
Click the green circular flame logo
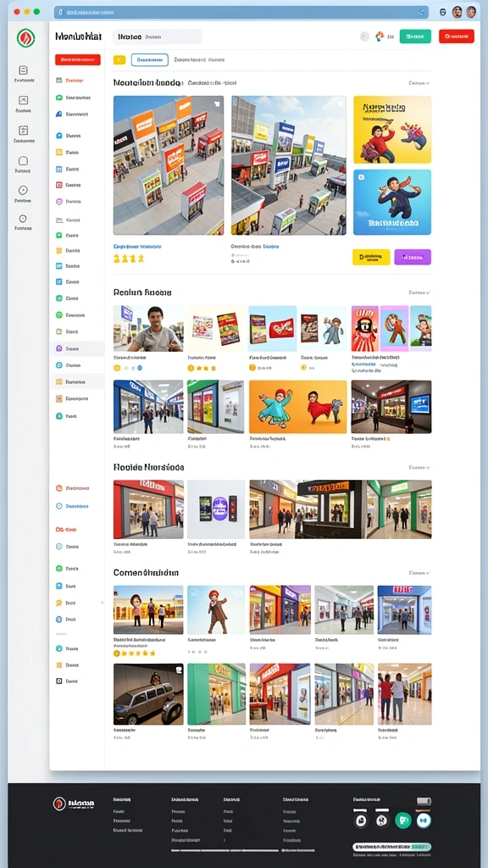[25, 37]
